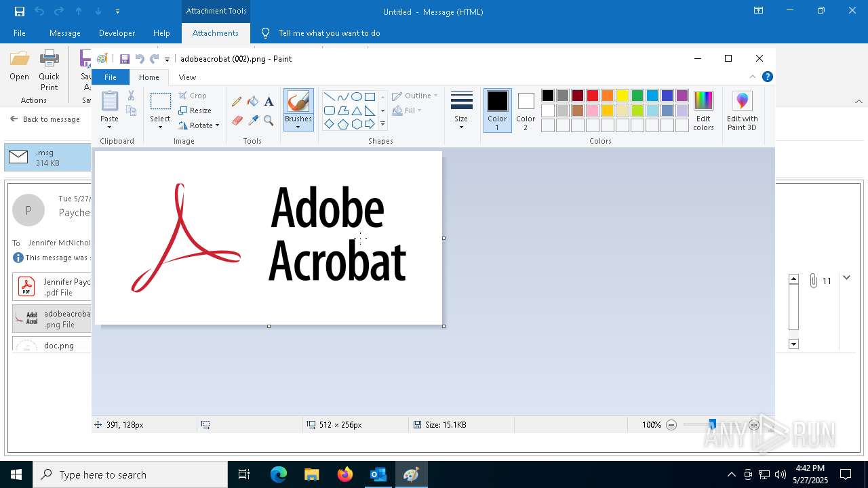Pick the yellow color swatch
The height and width of the screenshot is (488, 868).
tap(623, 96)
